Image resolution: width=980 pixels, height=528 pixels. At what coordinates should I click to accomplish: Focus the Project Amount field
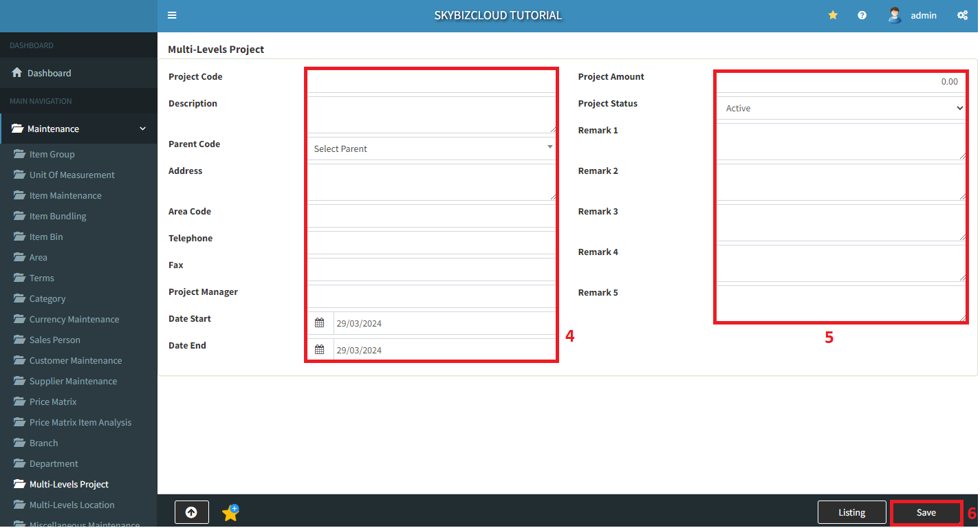[x=841, y=82]
